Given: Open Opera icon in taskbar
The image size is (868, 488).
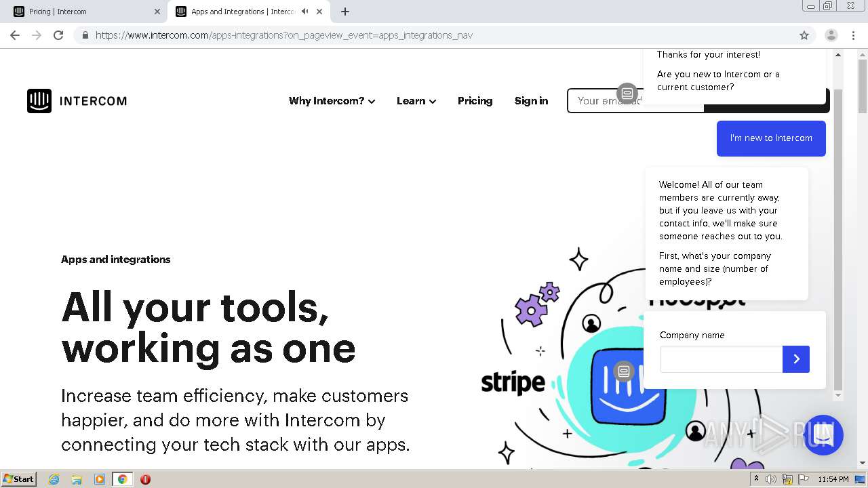Looking at the screenshot, I should click(145, 479).
